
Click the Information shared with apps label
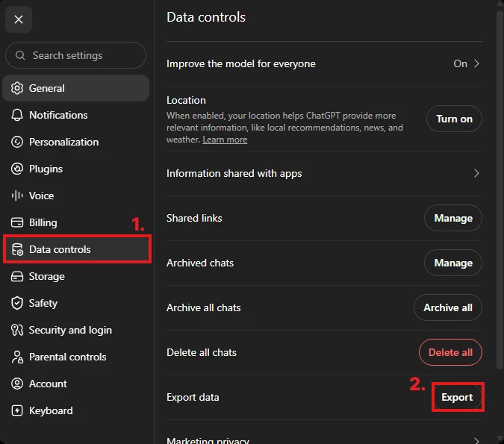[x=234, y=173]
